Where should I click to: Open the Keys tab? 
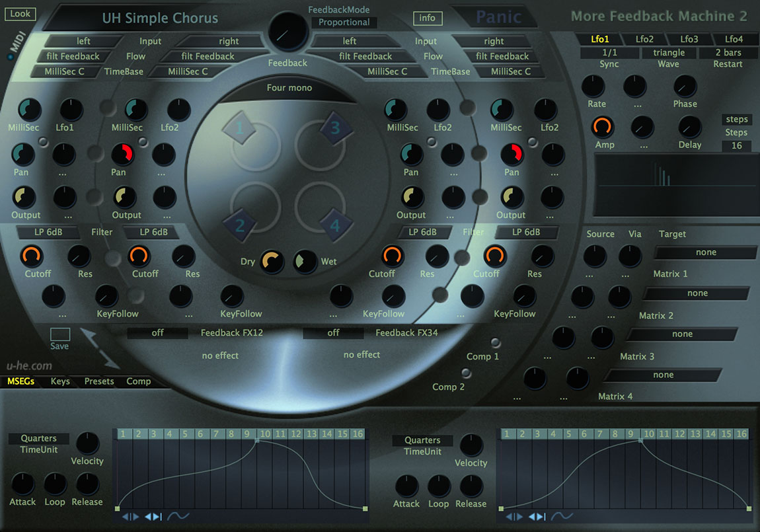click(x=60, y=381)
